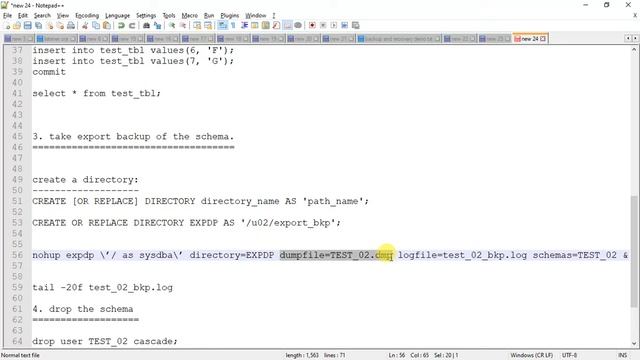Viewport: 640px width, 360px height.
Task: Click the Close All toolbar icon
Action: pyautogui.click(x=60, y=25)
